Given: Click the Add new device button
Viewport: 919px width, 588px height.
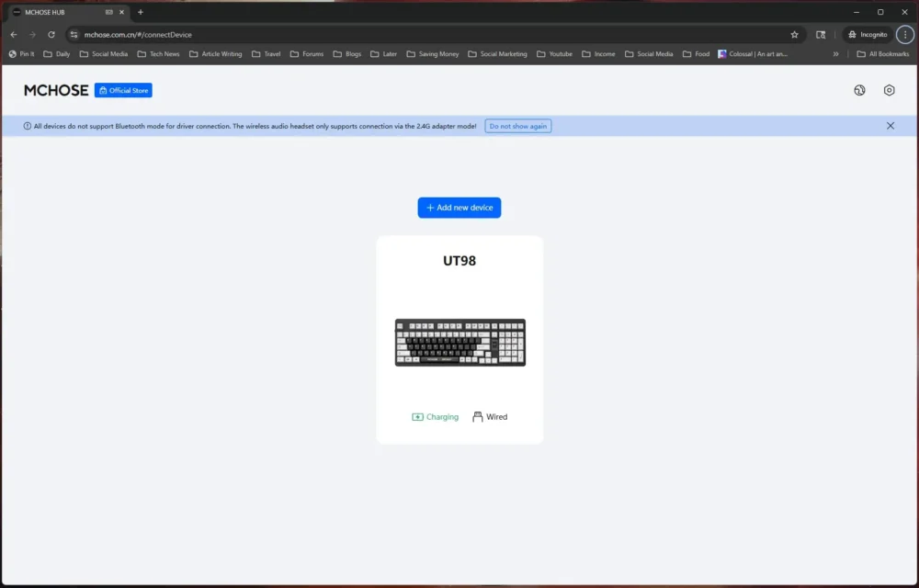Looking at the screenshot, I should tap(459, 208).
